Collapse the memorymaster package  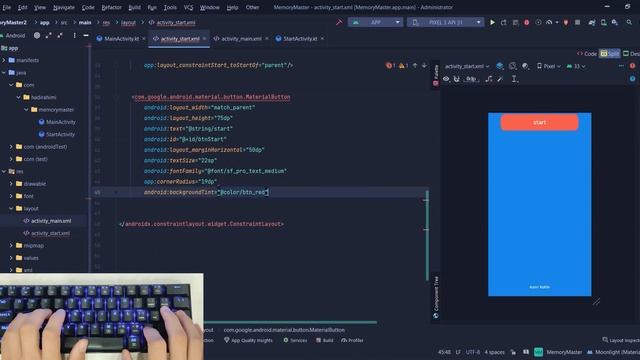(x=26, y=110)
